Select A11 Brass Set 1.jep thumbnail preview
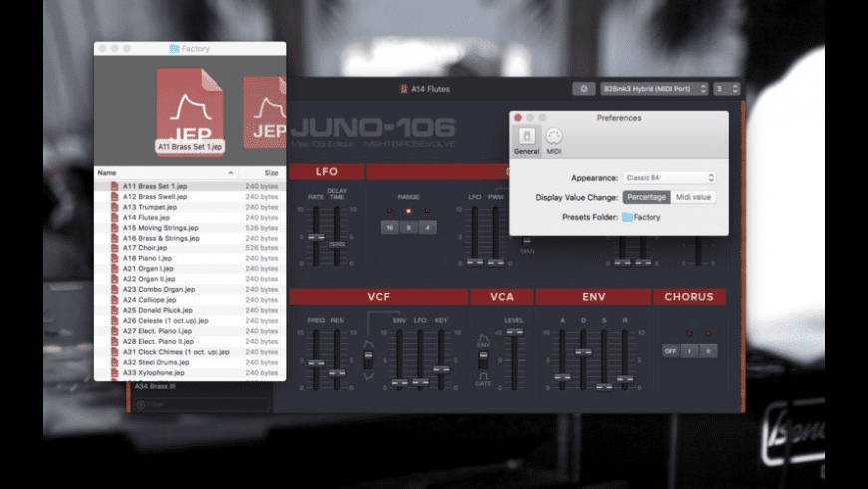 pos(190,111)
